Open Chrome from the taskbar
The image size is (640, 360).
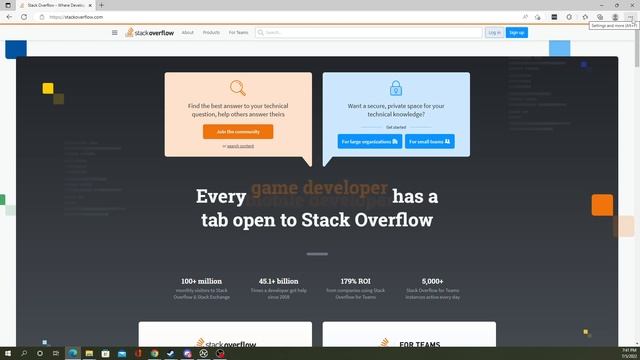pos(154,353)
